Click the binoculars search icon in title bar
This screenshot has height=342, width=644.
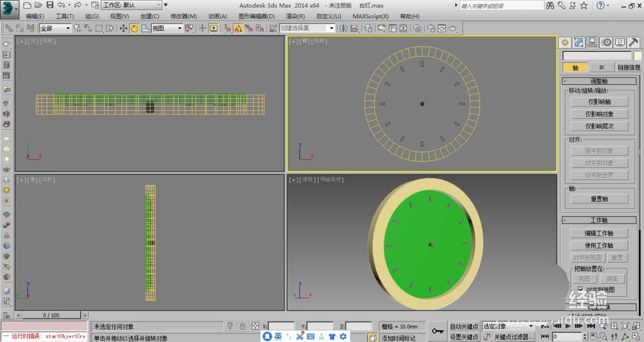(x=550, y=5)
